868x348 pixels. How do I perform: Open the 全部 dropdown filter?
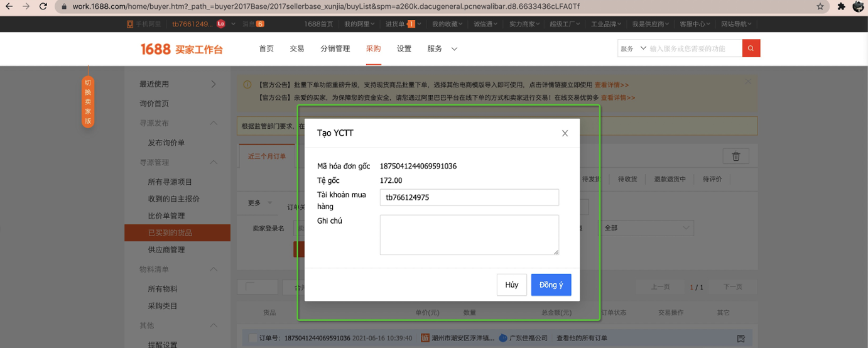pos(646,228)
